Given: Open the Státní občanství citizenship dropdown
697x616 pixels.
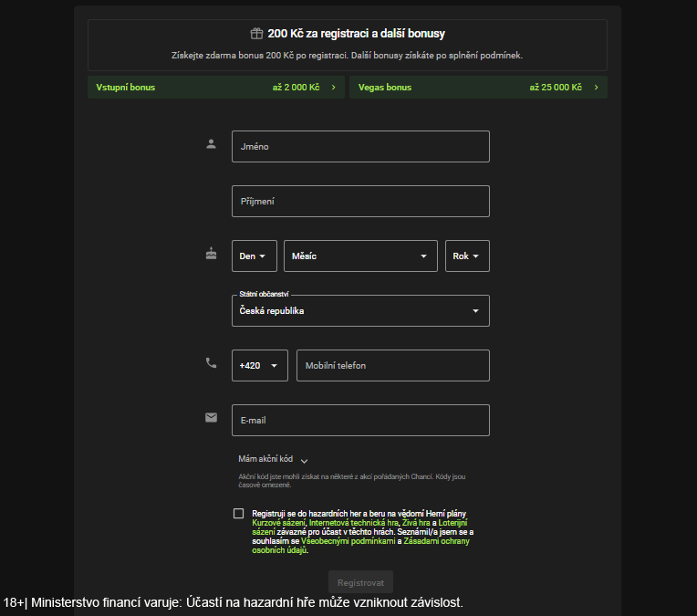Looking at the screenshot, I should pos(360,311).
